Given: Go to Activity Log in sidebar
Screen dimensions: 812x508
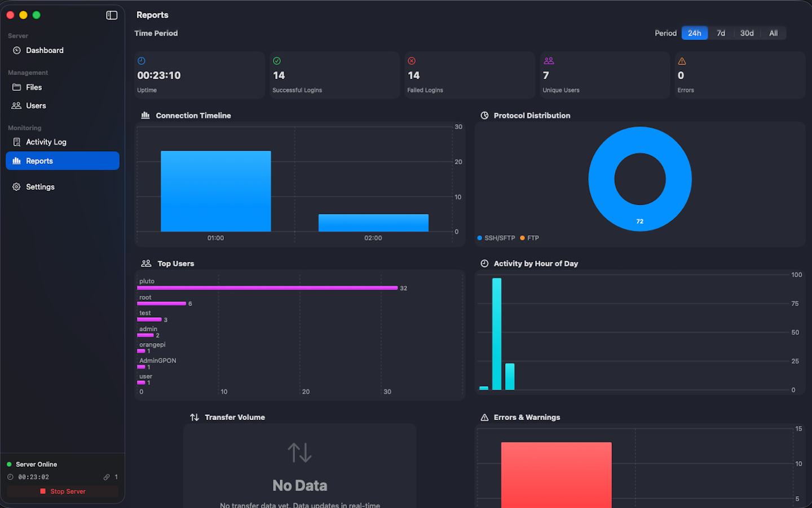Looking at the screenshot, I should [x=46, y=142].
